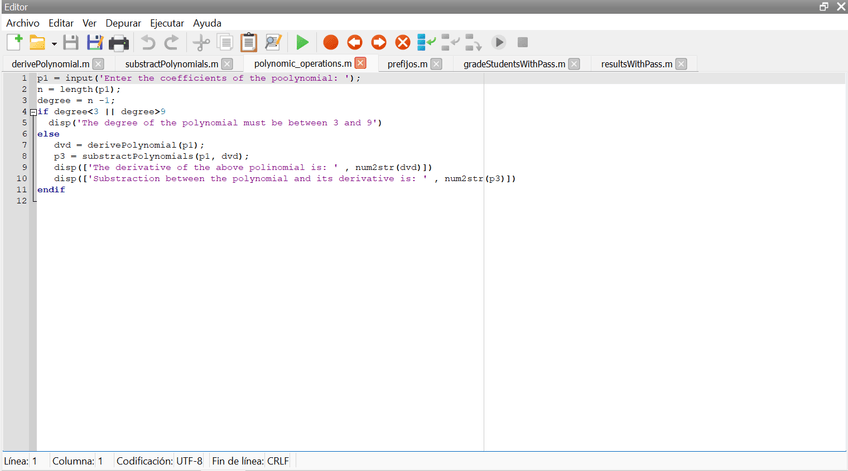The height and width of the screenshot is (471, 848).
Task: Cut the selected text with scissors icon
Action: 201,42
